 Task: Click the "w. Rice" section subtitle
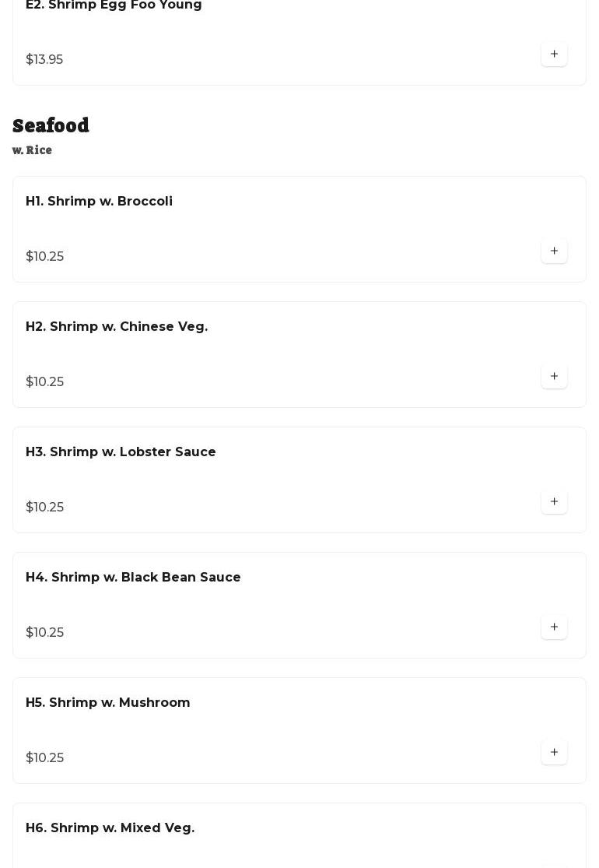pyautogui.click(x=32, y=150)
